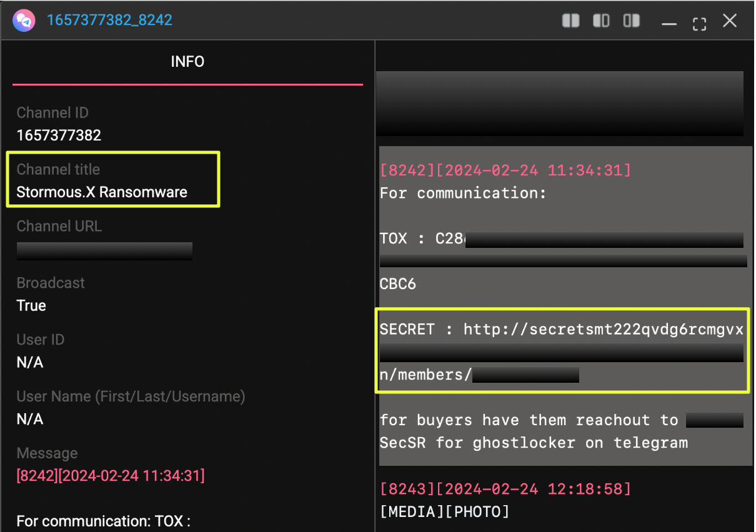
Task: Click the Channel ID value 1657377382
Action: tap(59, 135)
